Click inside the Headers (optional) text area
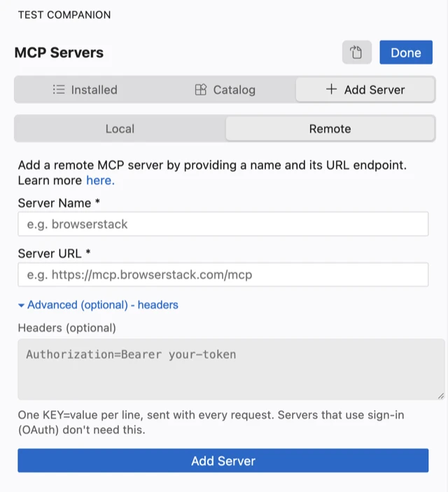 231,369
